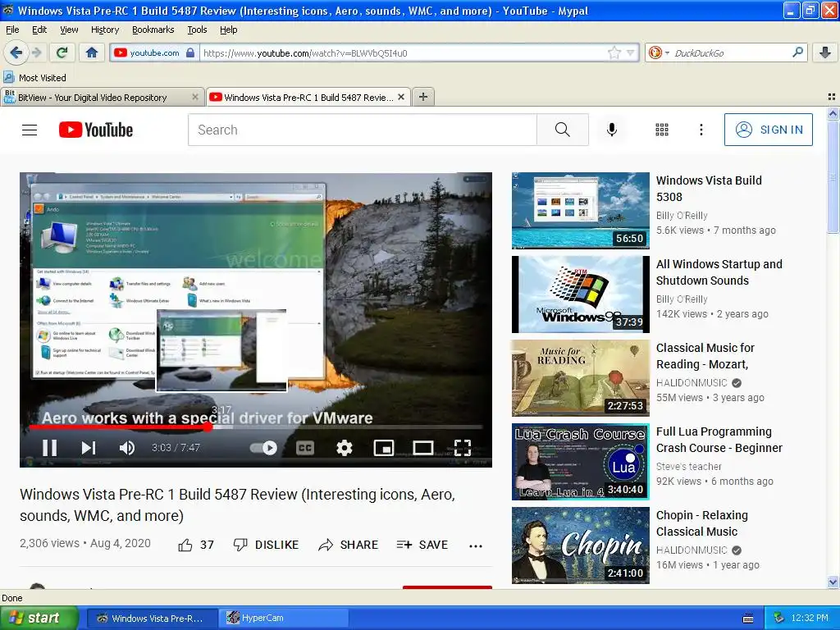Bookmark this page with the star icon
This screenshot has width=840, height=630.
[614, 52]
